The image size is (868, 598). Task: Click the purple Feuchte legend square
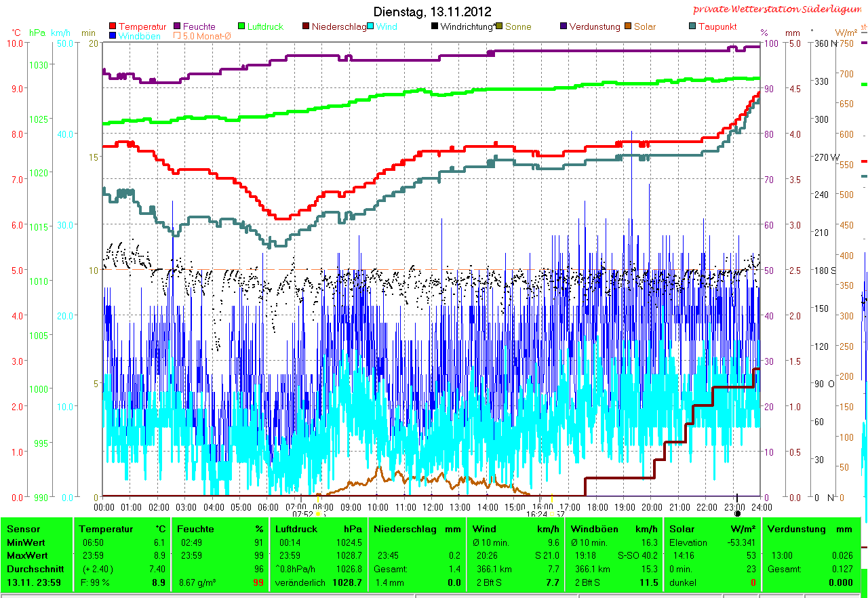(178, 27)
